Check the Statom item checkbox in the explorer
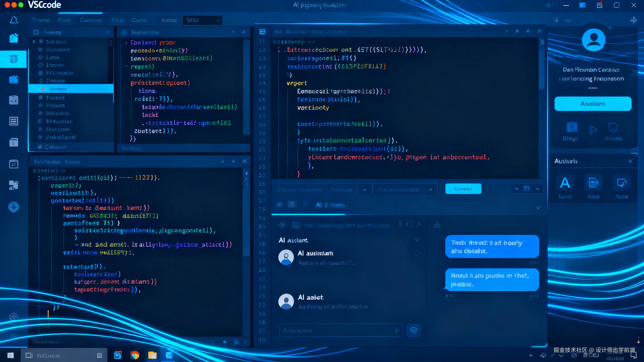Screen dimensions: 644x362 [40, 129]
